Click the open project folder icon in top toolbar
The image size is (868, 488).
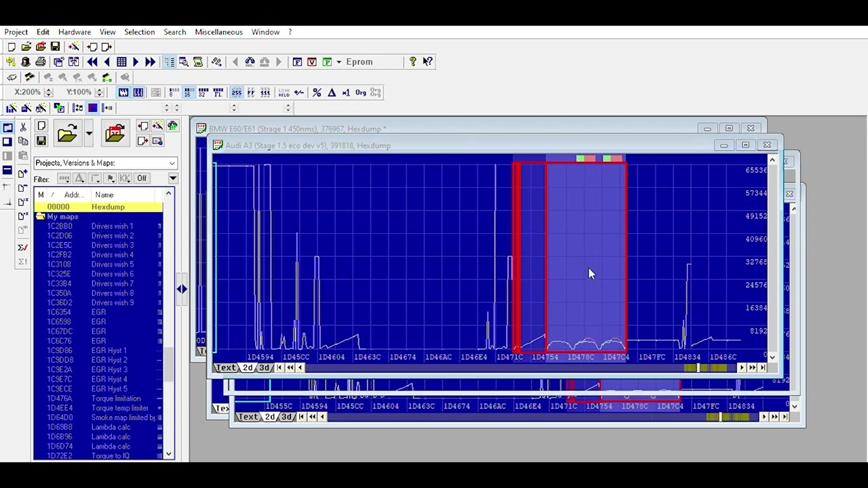pyautogui.click(x=26, y=47)
